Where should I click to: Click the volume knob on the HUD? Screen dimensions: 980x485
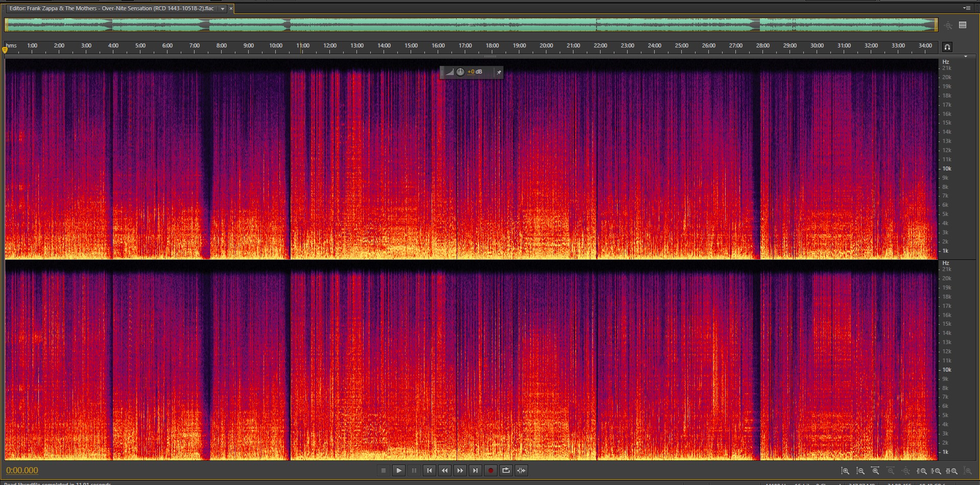tap(460, 72)
